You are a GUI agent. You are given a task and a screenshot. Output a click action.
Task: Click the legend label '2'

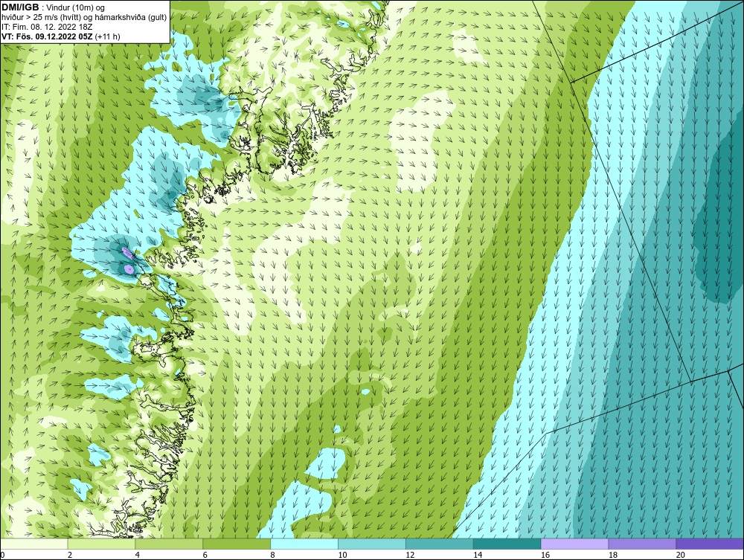tap(70, 555)
